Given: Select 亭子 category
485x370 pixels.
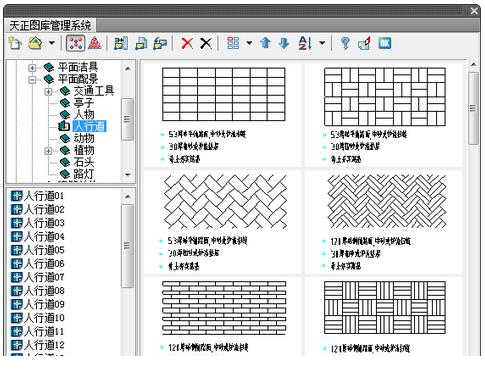Looking at the screenshot, I should tap(84, 103).
